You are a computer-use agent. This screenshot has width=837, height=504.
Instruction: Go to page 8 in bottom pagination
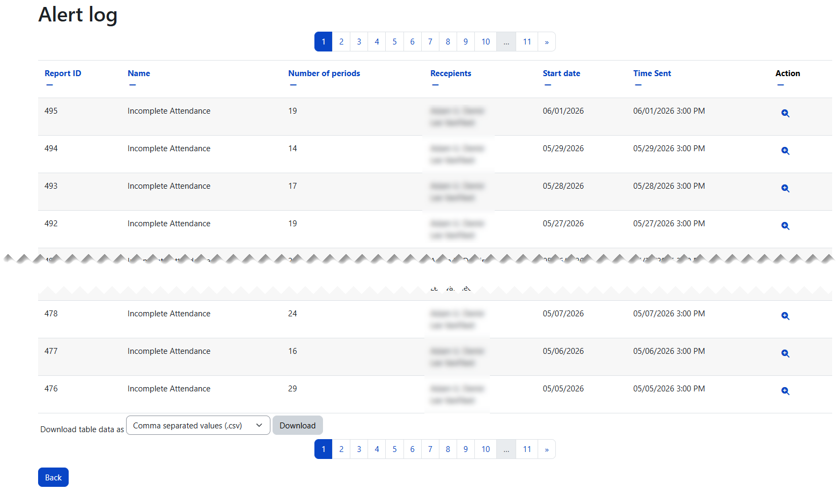point(447,449)
